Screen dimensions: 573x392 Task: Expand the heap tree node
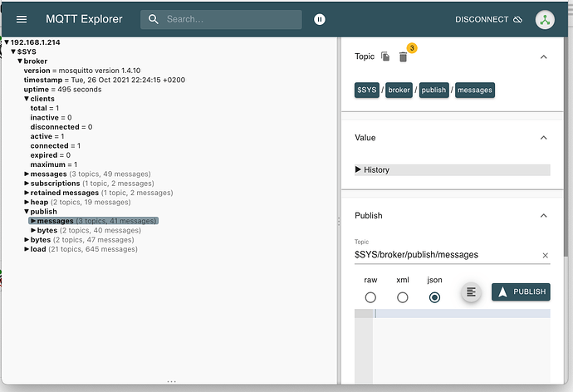(x=27, y=202)
